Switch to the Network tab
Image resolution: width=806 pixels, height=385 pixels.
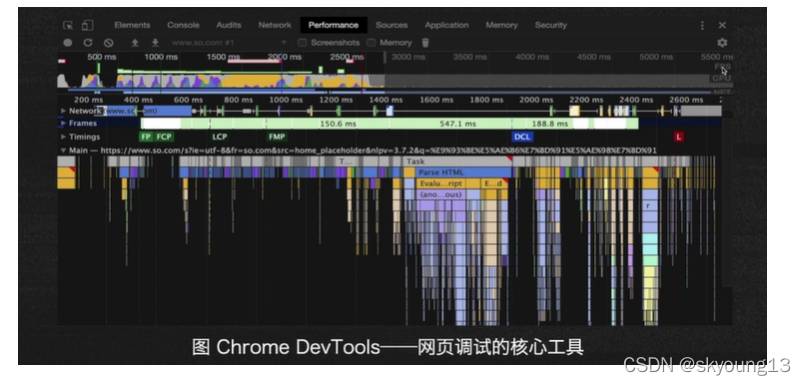click(274, 25)
